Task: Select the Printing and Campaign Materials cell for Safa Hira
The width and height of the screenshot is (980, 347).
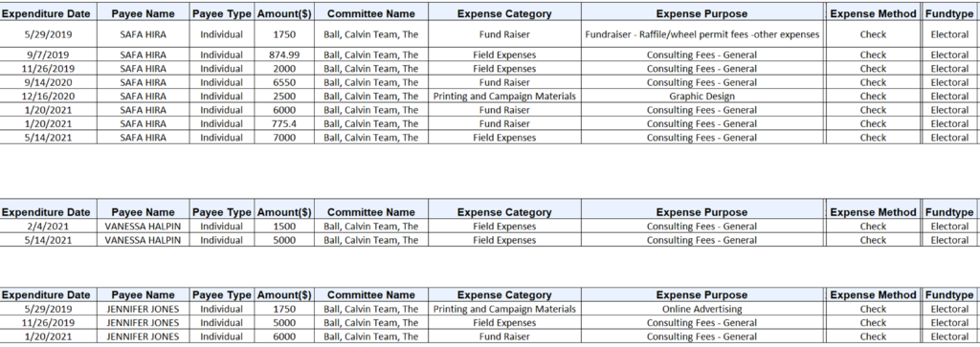Action: pos(504,97)
